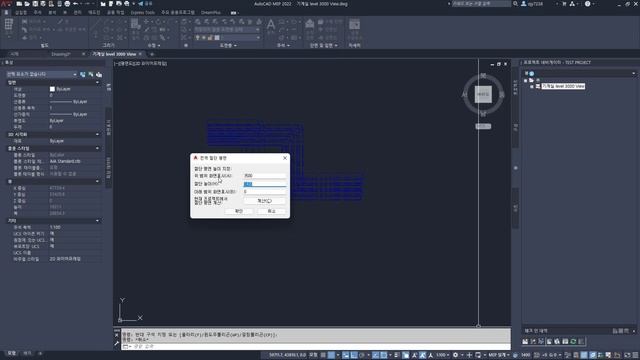Click the Save icon in quick access toolbar
This screenshot has height=360, width=640.
coord(35,4)
